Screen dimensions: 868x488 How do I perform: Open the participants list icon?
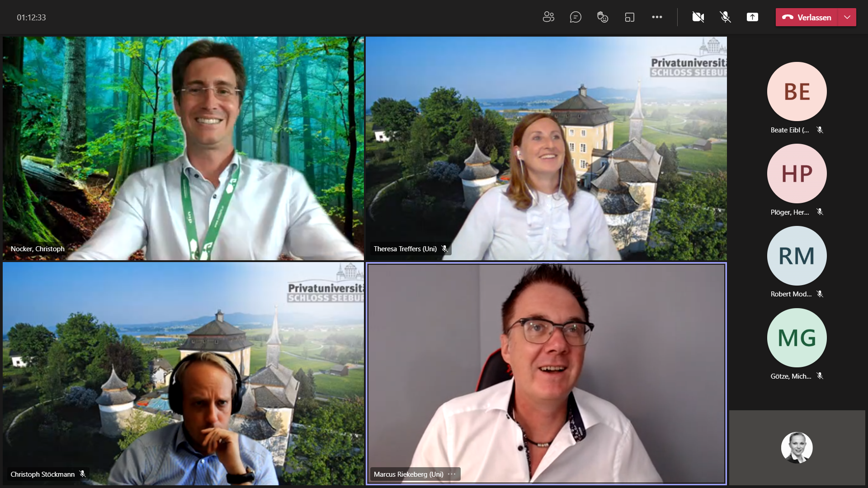coord(548,17)
